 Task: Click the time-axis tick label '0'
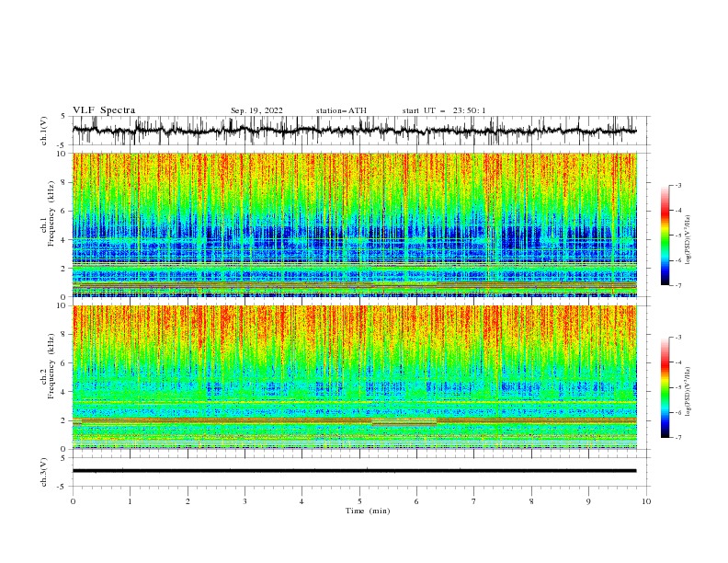[73, 501]
